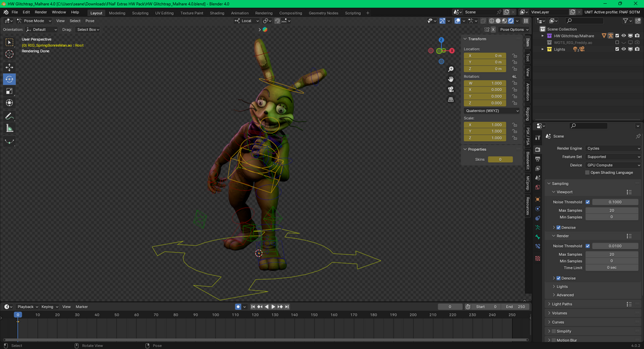
Task: Toggle perspective/orthographic grid icon
Action: coord(450,99)
